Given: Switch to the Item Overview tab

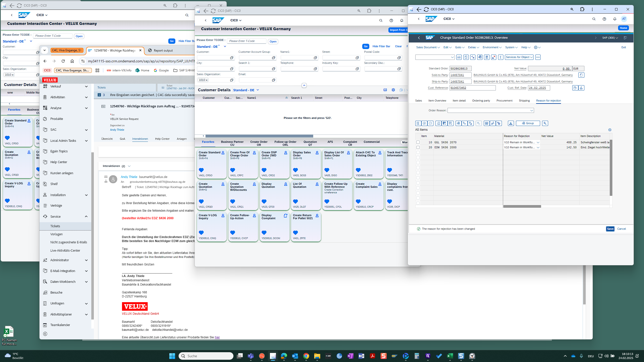Looking at the screenshot, I should point(437,101).
